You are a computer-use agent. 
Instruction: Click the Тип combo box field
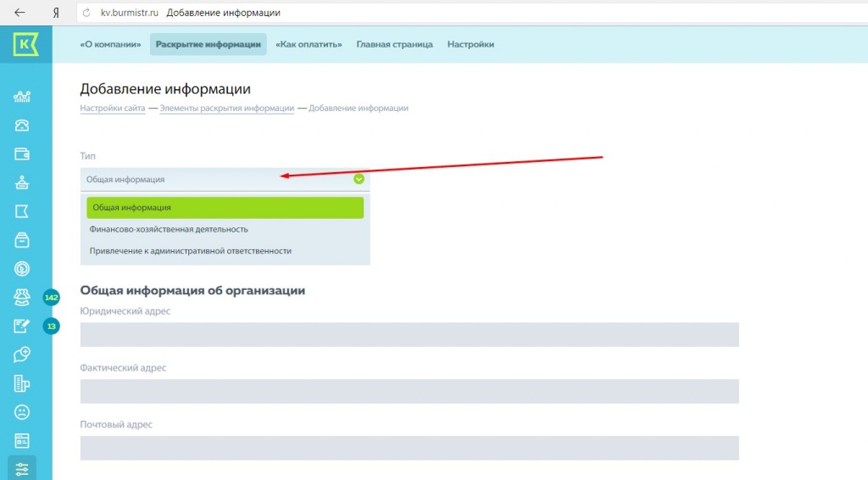click(x=225, y=180)
